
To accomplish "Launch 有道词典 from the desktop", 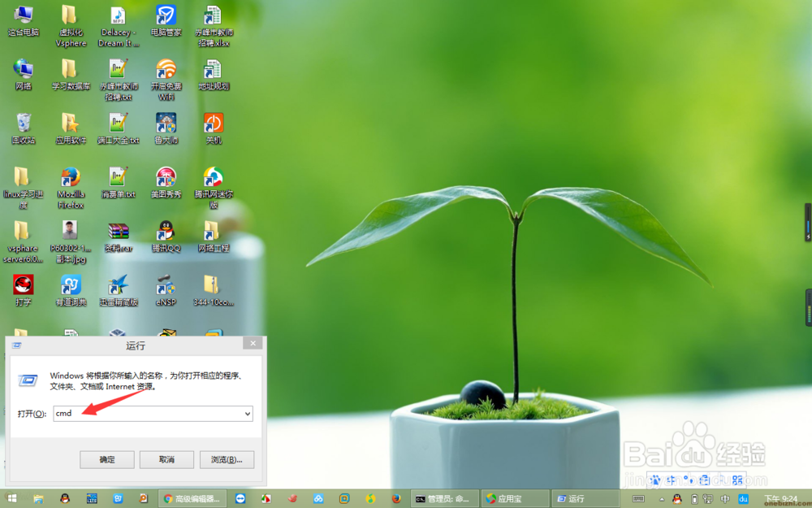I will pos(71,291).
